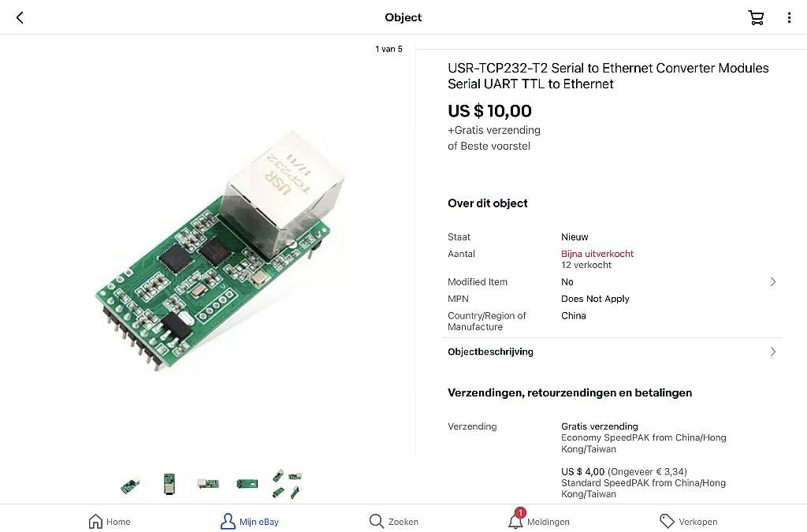Click the US $ 10,00 price
This screenshot has height=532, width=807.
489,111
